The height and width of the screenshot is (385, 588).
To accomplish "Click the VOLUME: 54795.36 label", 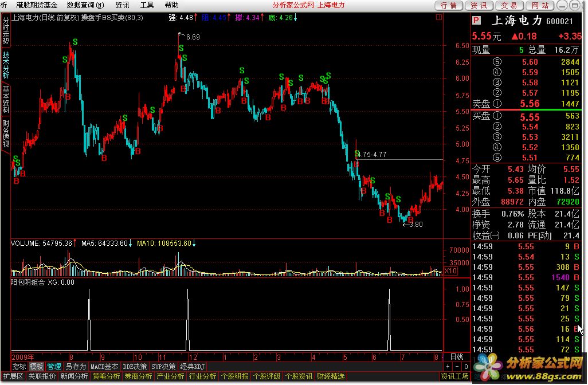I will click(41, 243).
